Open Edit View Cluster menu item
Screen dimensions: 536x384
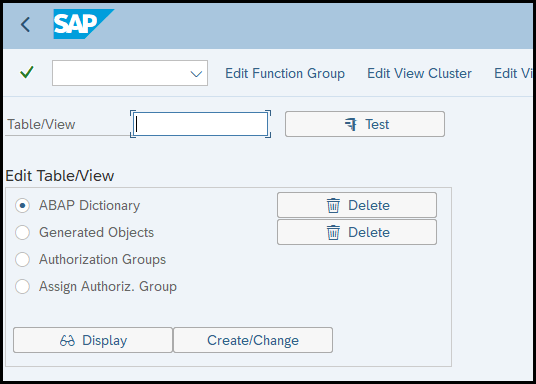click(419, 74)
